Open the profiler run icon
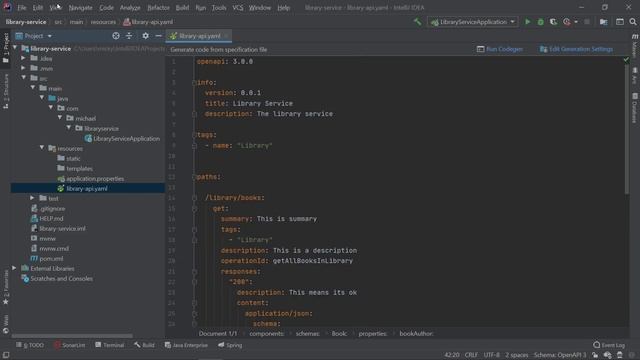 567,22
